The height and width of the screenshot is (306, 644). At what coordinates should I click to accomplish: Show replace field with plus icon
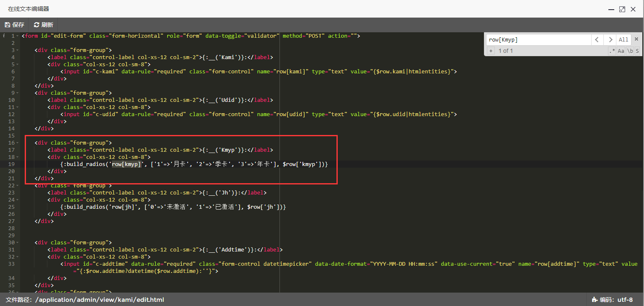[491, 51]
